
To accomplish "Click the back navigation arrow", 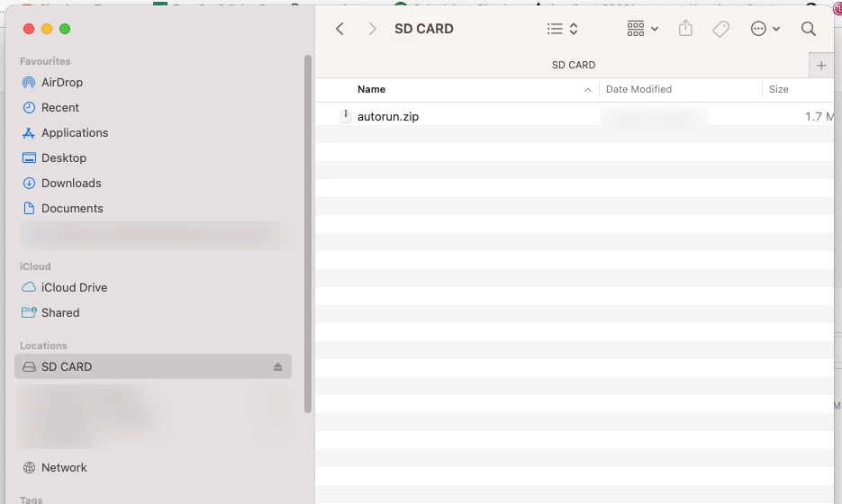I will [340, 29].
